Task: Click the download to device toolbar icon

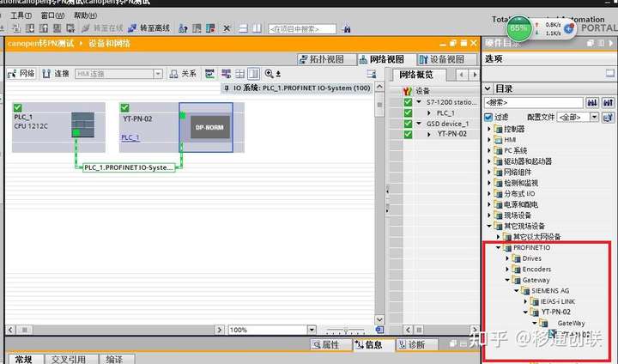Action: (x=30, y=28)
